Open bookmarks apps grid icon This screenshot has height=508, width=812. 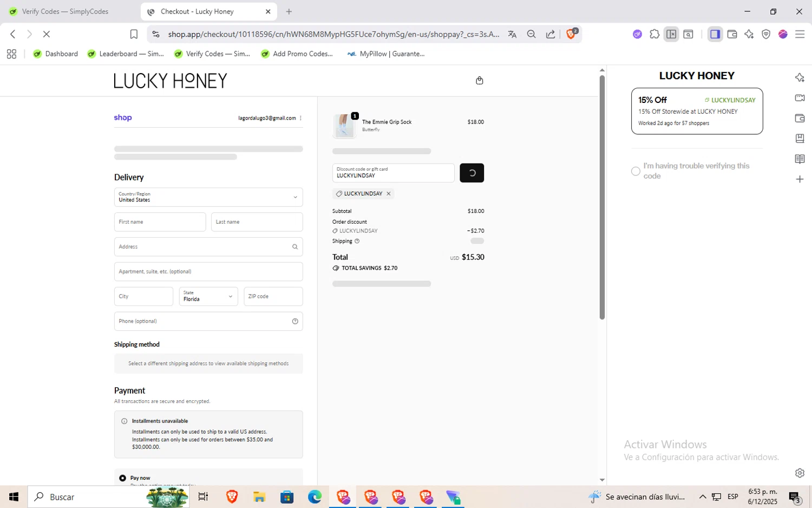pyautogui.click(x=11, y=54)
